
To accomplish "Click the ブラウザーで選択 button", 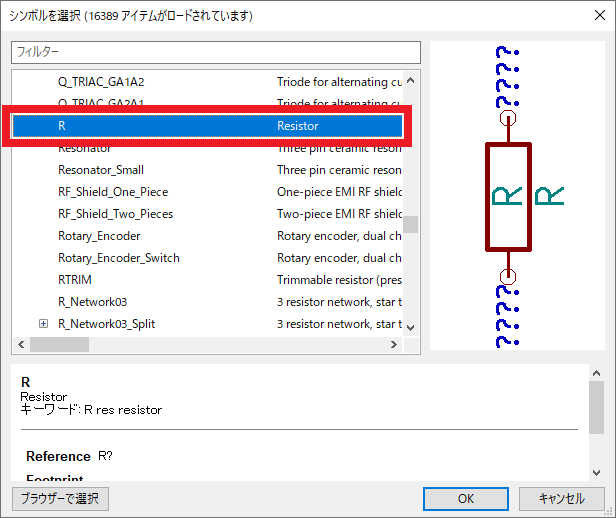I will 60,498.
